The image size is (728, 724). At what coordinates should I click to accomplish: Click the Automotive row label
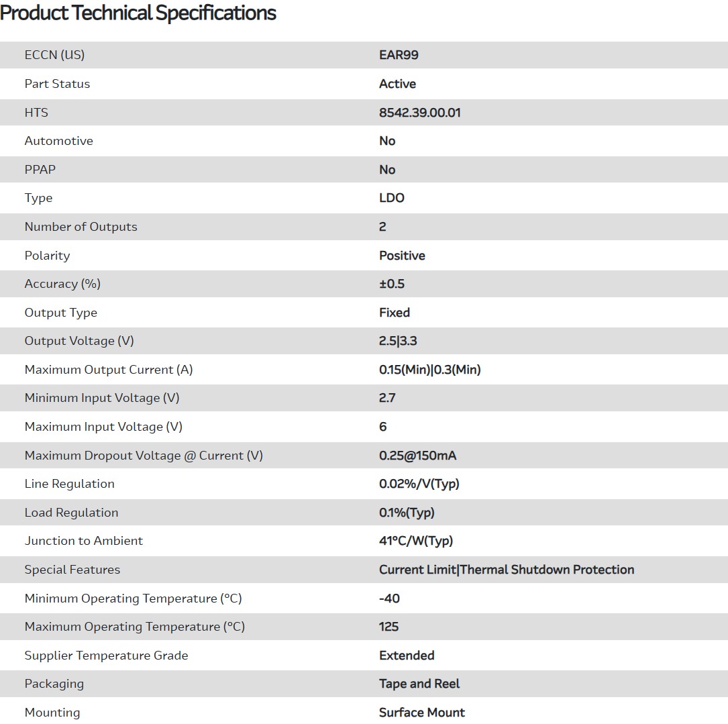[59, 141]
